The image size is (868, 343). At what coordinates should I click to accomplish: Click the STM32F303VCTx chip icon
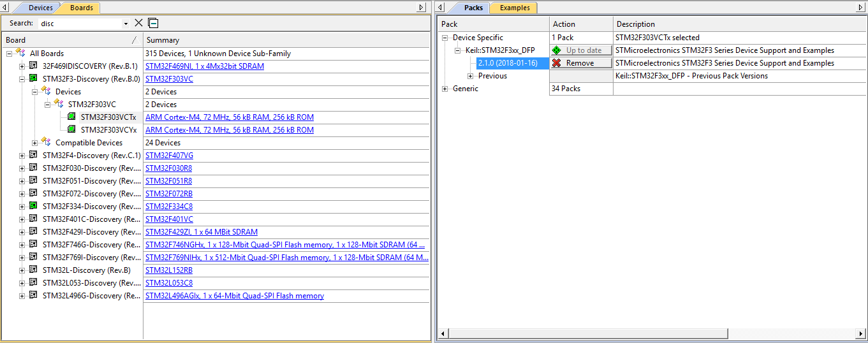point(71,117)
